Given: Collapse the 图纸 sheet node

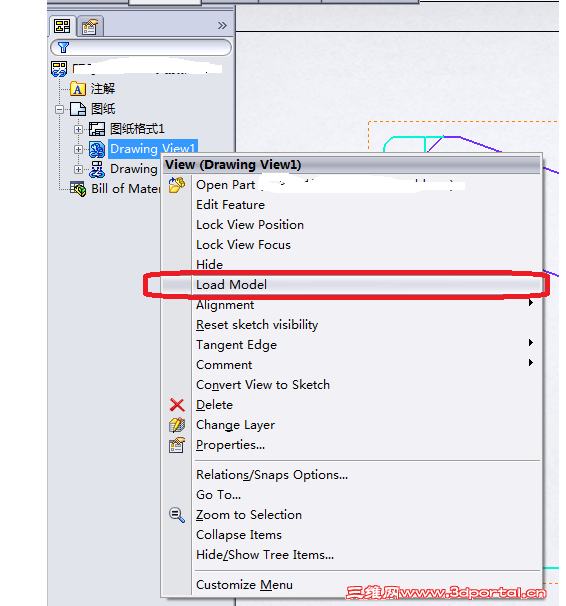Looking at the screenshot, I should (x=59, y=109).
